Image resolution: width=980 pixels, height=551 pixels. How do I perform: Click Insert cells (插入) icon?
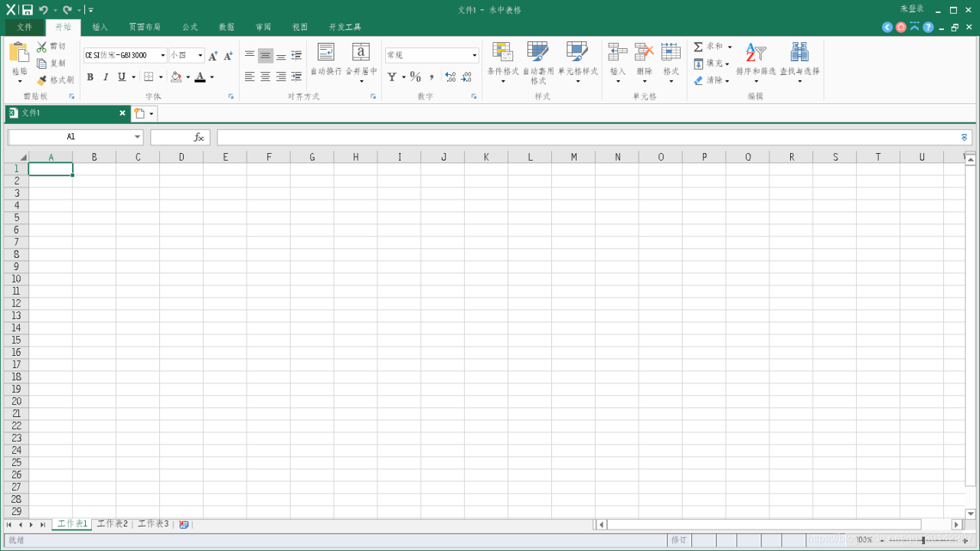point(618,51)
